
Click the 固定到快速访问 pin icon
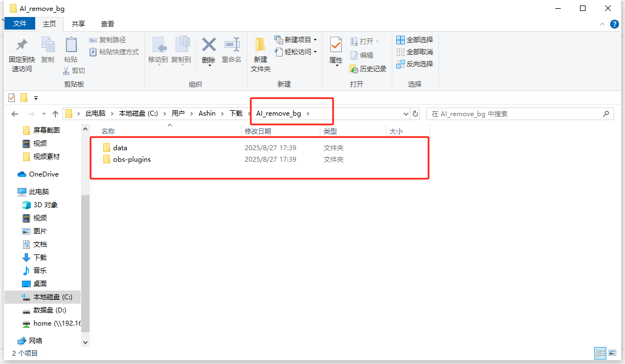point(22,45)
